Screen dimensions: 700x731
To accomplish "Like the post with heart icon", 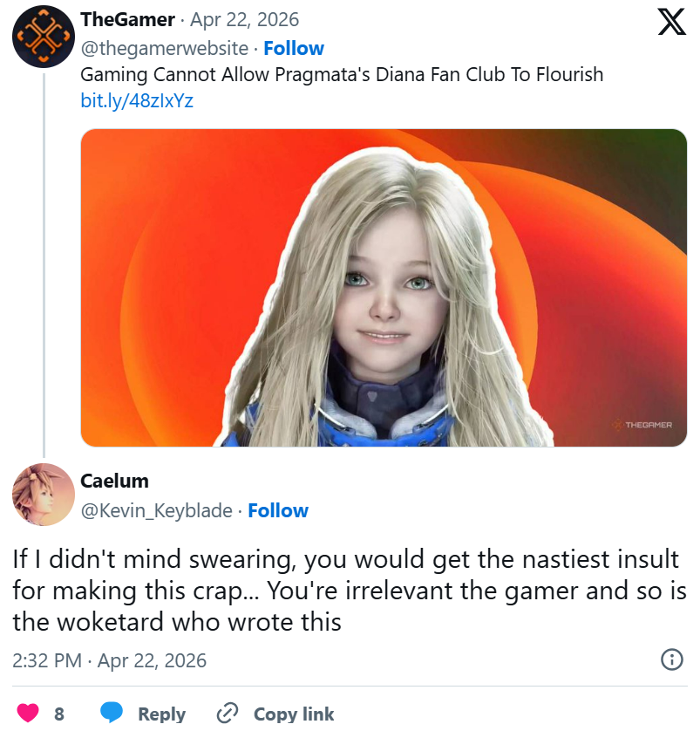I will click(28, 713).
